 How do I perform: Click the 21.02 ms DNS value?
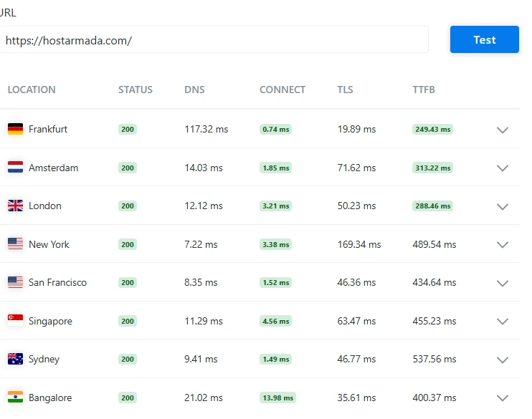204,398
